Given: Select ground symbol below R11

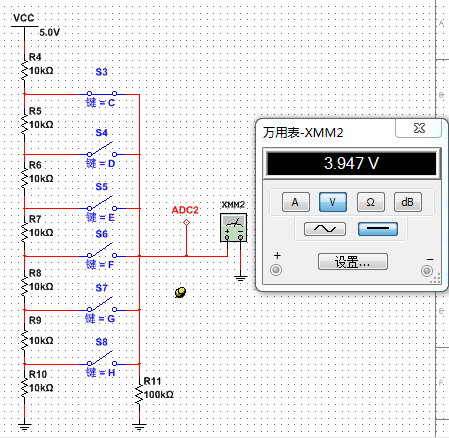Looking at the screenshot, I should (139, 427).
